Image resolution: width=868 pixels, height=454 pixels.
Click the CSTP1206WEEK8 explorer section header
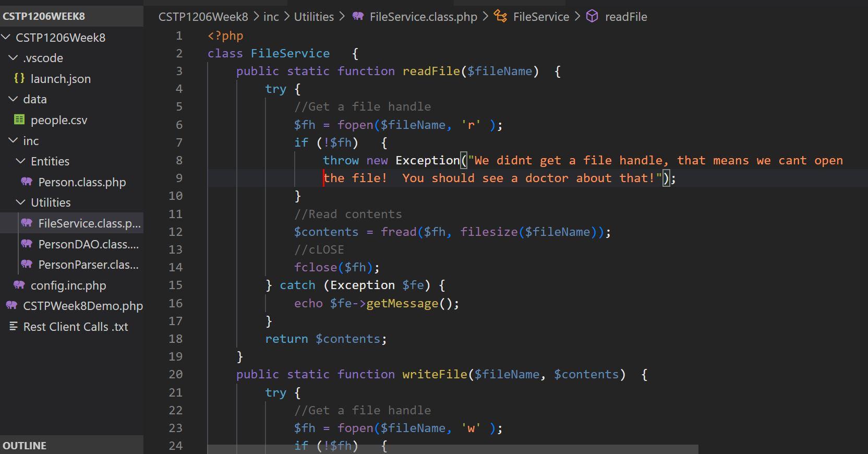(x=71, y=16)
